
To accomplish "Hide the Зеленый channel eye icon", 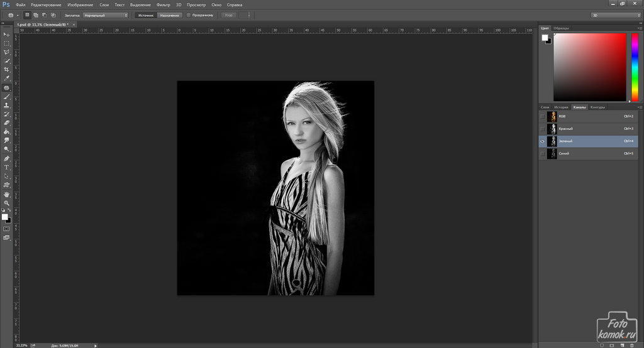I will point(542,141).
